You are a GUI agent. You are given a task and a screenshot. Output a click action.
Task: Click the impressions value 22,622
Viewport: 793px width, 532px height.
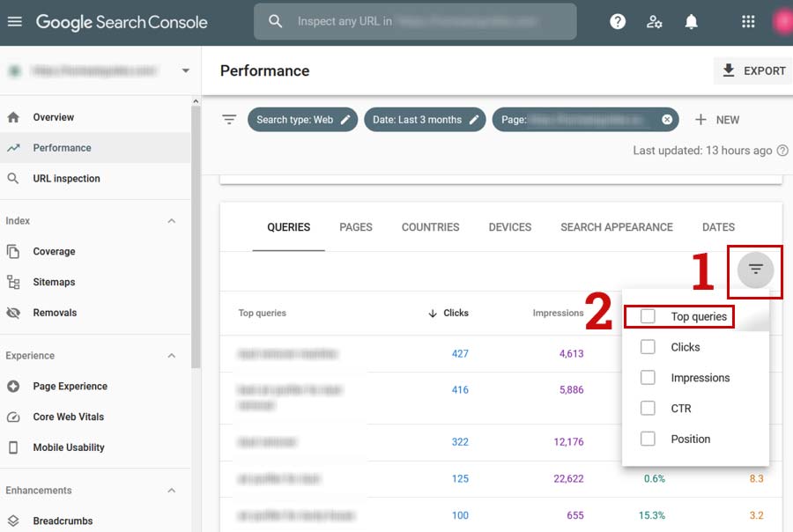pyautogui.click(x=568, y=479)
